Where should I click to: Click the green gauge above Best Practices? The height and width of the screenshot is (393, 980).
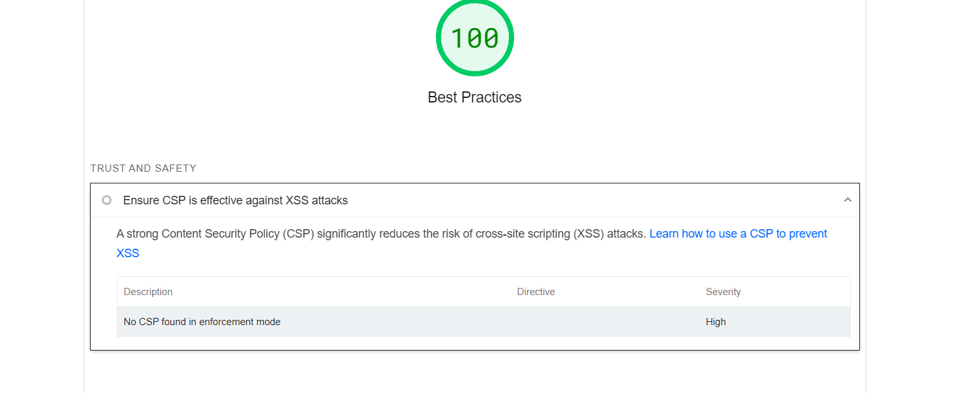pos(474,37)
